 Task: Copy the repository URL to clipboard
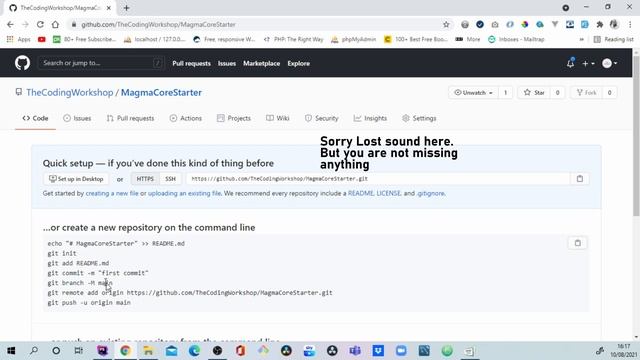pyautogui.click(x=580, y=179)
